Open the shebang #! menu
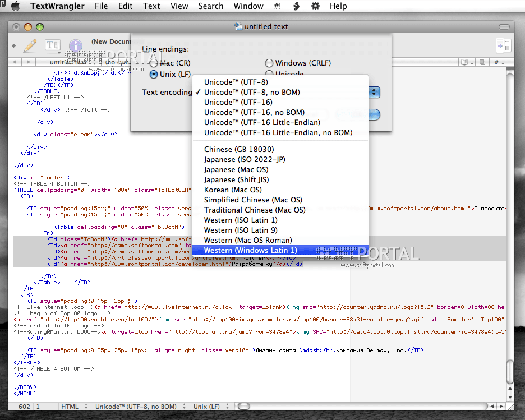 click(277, 6)
